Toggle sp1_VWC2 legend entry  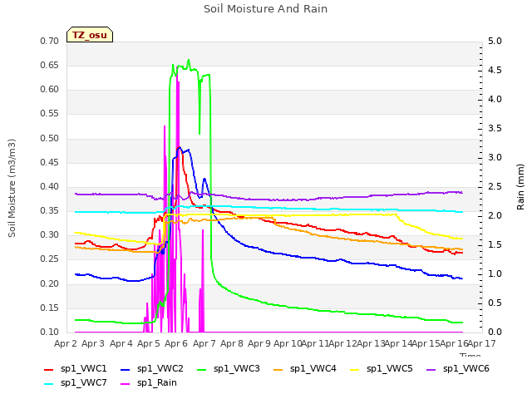click(x=151, y=369)
